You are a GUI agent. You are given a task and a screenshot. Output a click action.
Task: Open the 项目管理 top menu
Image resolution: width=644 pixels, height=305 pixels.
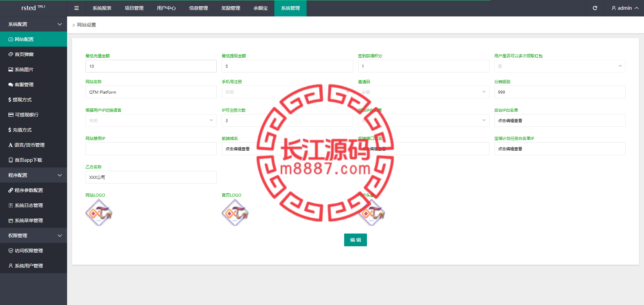pos(134,8)
